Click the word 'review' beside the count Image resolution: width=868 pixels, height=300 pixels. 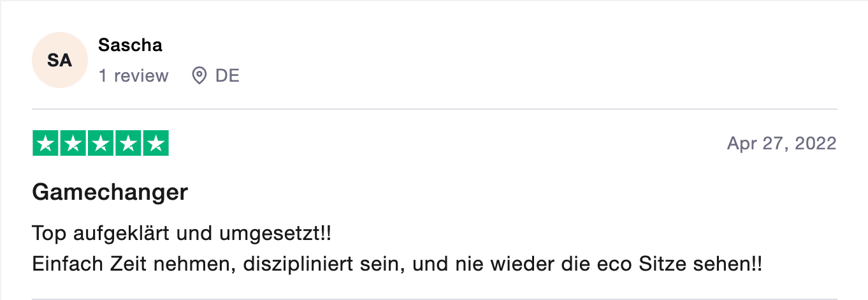coord(141,76)
